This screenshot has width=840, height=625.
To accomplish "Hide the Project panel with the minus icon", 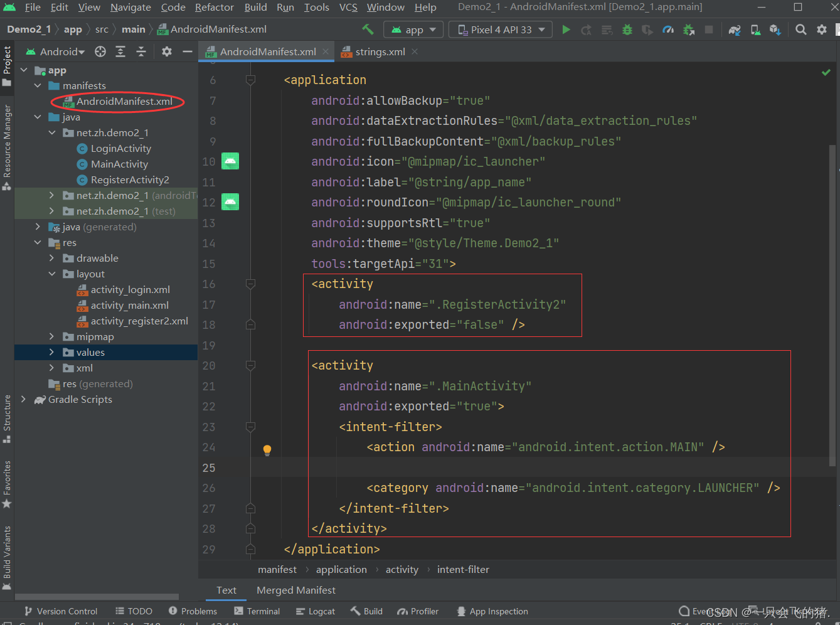I will click(187, 51).
